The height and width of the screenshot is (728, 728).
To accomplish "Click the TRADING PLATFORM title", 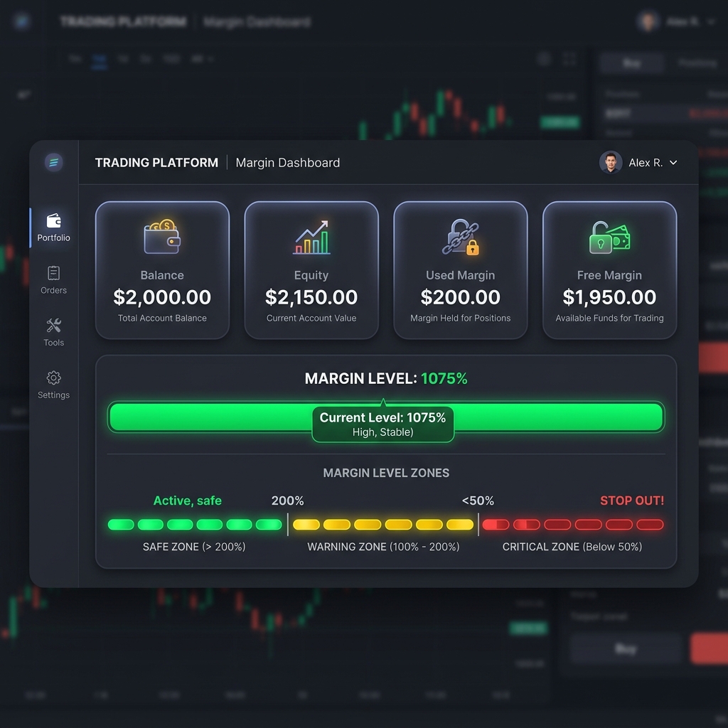I will click(x=156, y=163).
